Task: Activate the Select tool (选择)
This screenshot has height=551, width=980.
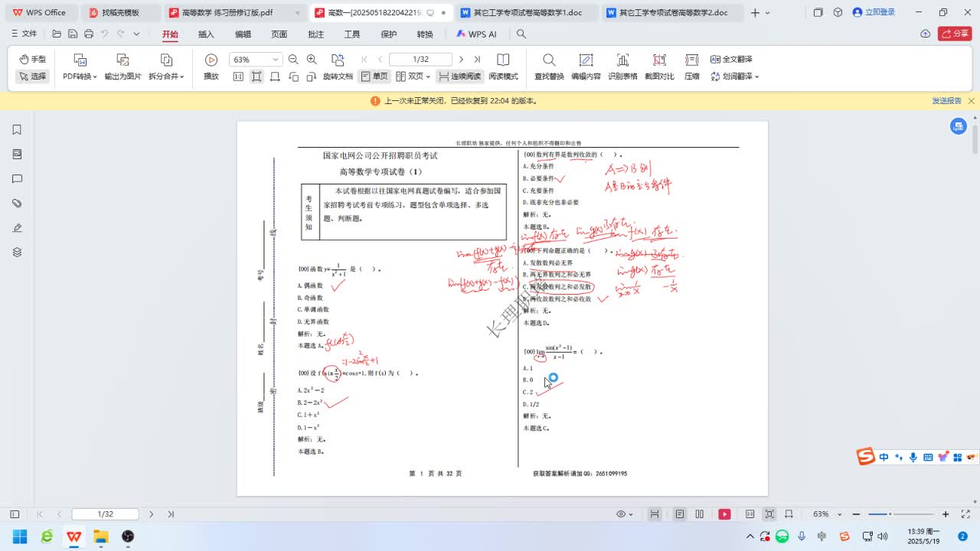Action: pyautogui.click(x=32, y=77)
